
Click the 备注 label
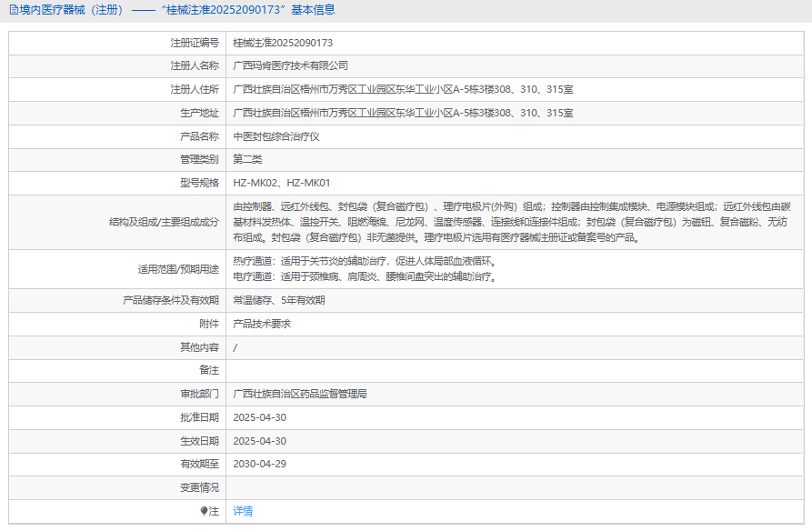[x=209, y=370]
